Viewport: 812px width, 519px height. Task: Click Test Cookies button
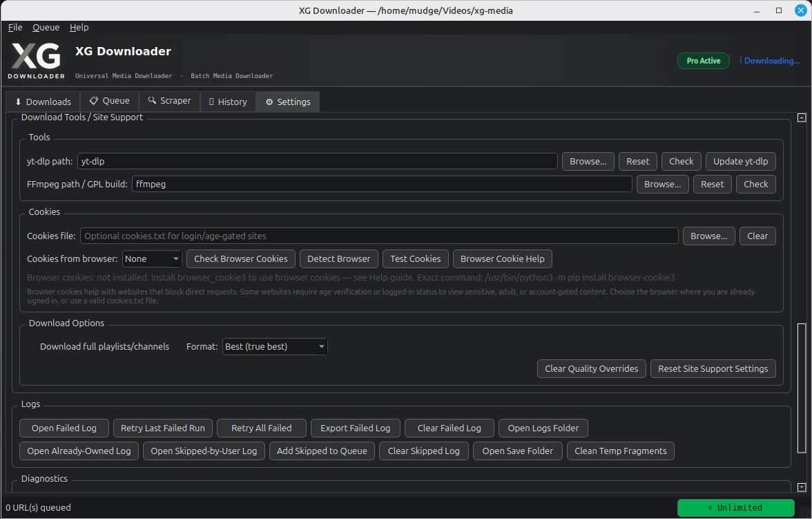pos(416,258)
